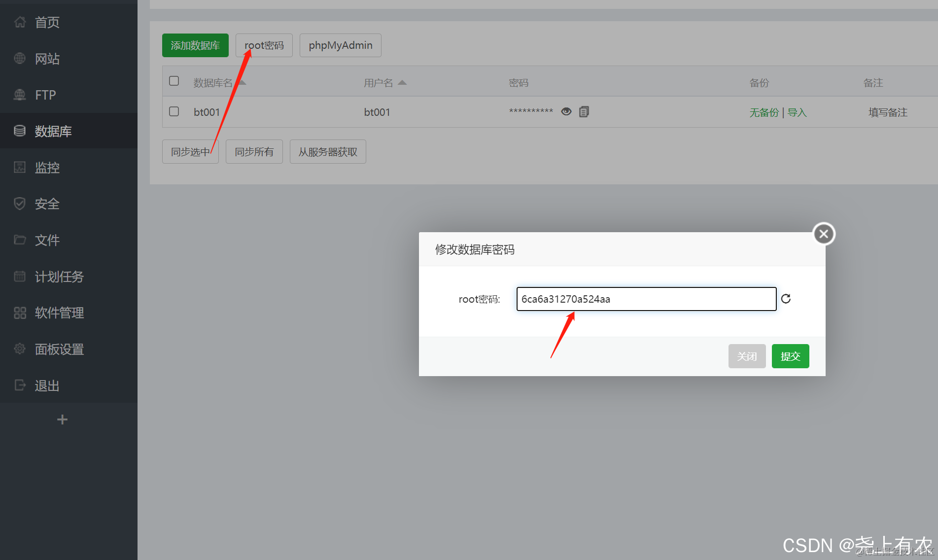Click the 备注 column header
Viewport: 938px width, 560px height.
873,83
